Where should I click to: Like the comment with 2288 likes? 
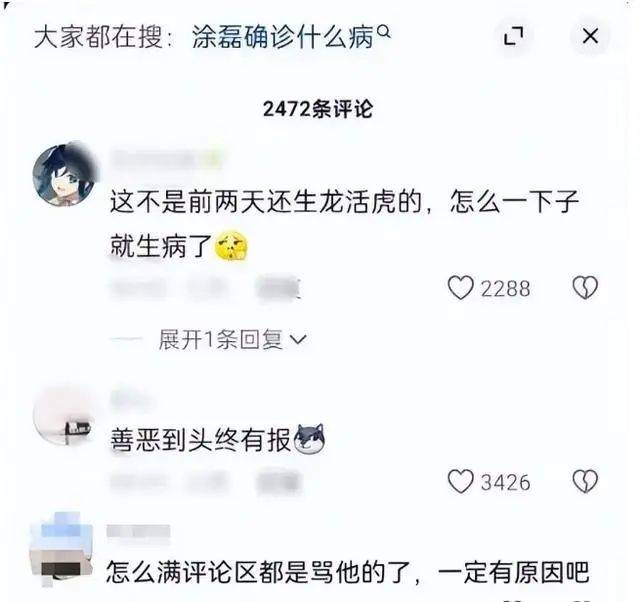point(460,287)
